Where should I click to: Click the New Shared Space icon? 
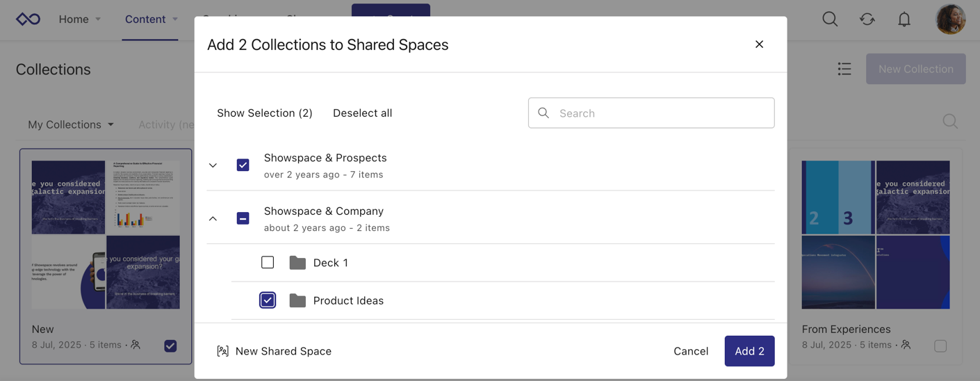click(x=222, y=351)
